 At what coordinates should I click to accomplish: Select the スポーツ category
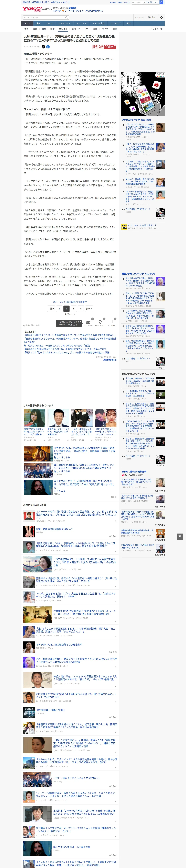click(76, 29)
